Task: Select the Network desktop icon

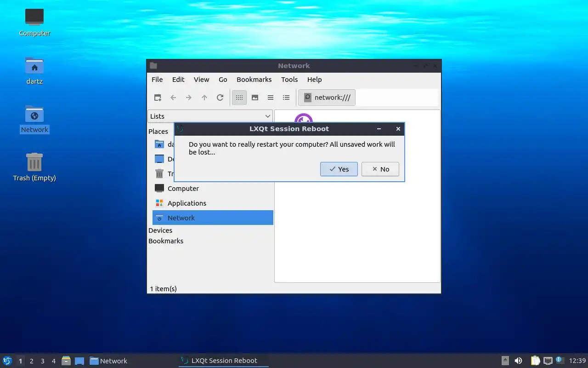Action: click(x=34, y=119)
